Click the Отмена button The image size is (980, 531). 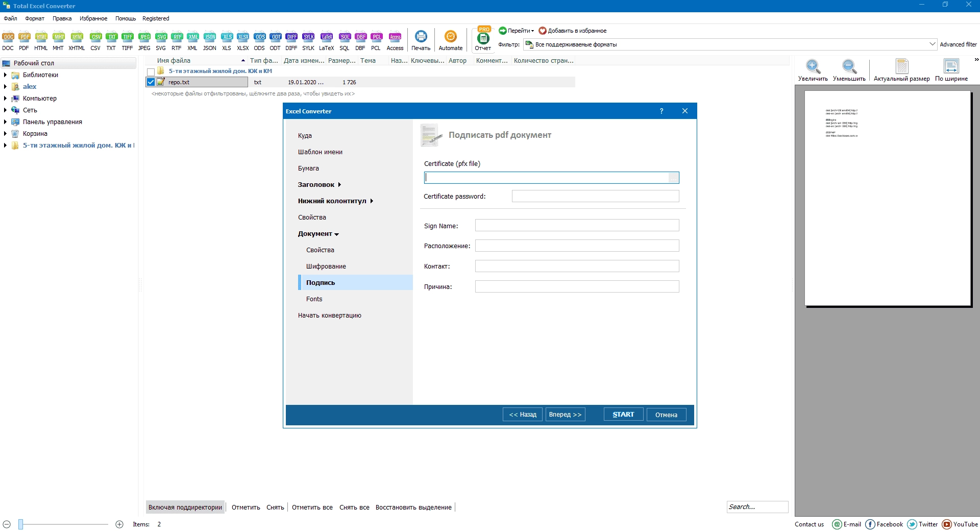click(x=666, y=415)
